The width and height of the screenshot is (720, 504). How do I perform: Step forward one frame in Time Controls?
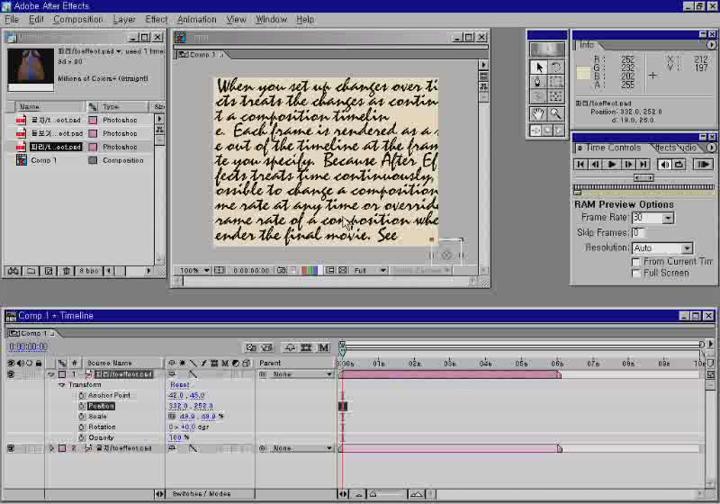point(628,164)
